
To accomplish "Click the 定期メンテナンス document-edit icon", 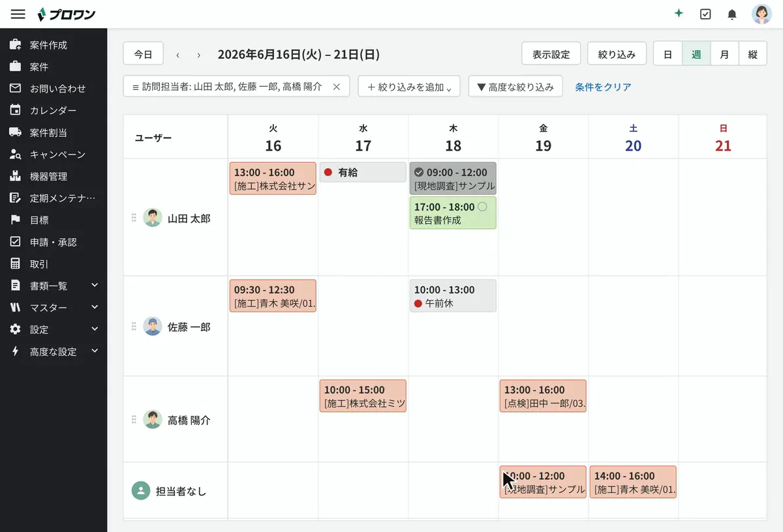I will pos(15,198).
